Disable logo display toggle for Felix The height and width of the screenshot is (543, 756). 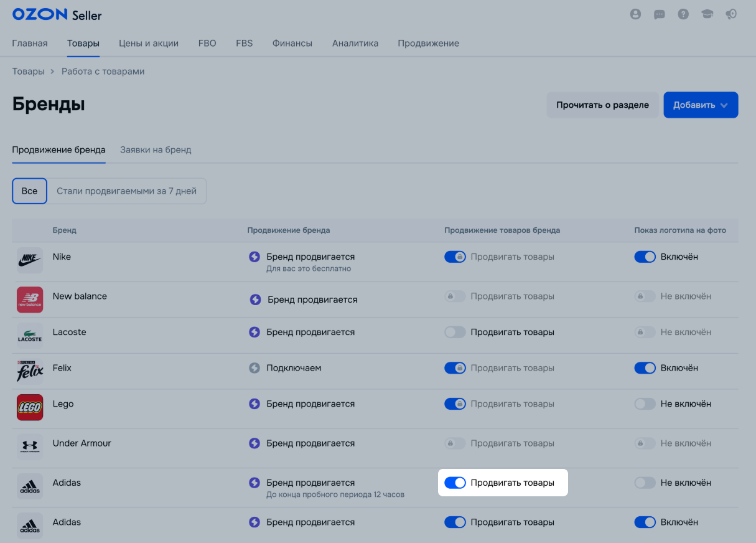click(645, 368)
